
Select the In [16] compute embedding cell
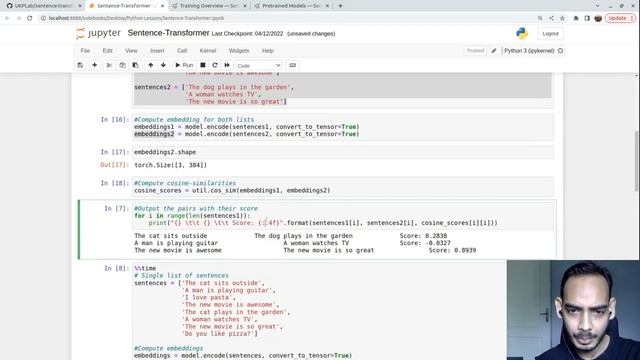click(x=343, y=127)
